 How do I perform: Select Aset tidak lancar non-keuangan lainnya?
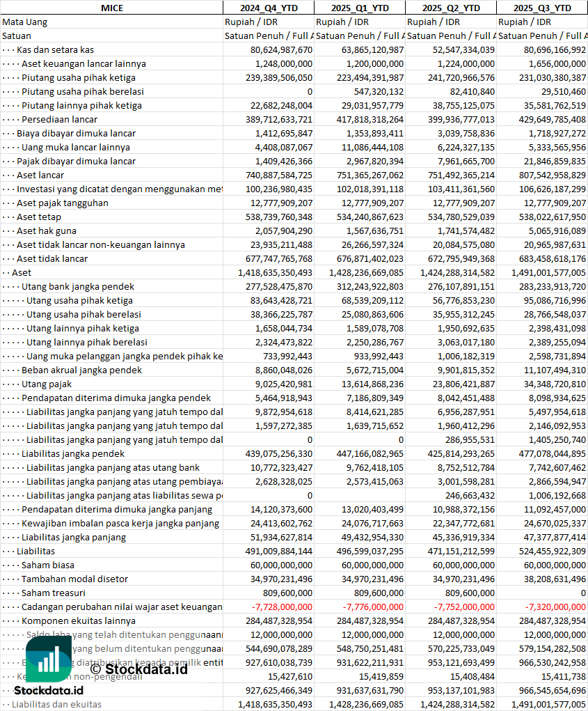click(x=101, y=245)
